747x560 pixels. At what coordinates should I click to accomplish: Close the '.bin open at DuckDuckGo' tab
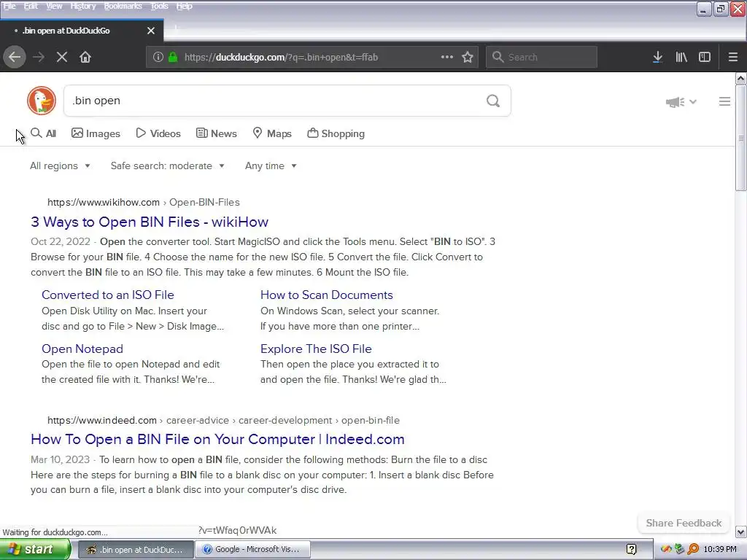point(151,31)
